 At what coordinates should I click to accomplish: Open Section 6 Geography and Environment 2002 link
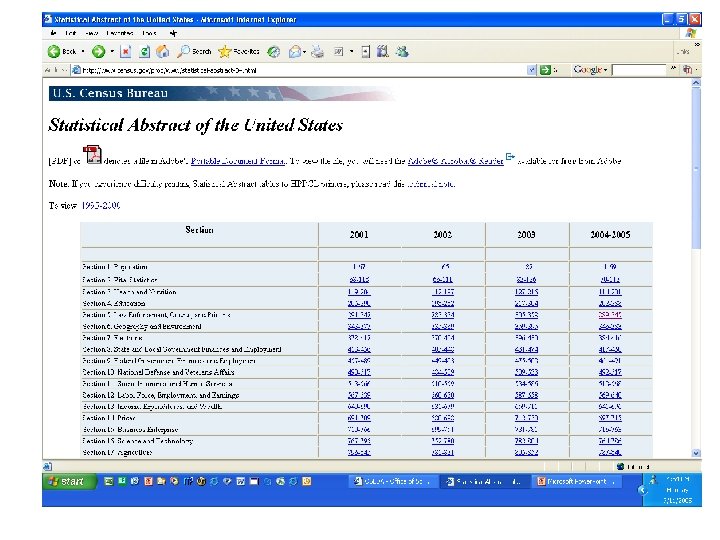(443, 326)
